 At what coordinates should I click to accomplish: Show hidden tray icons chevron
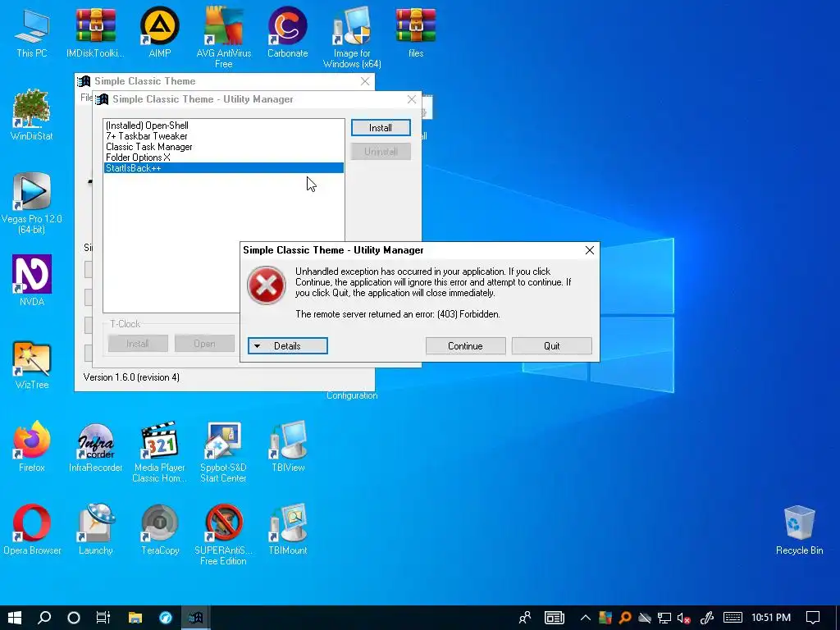coord(585,618)
